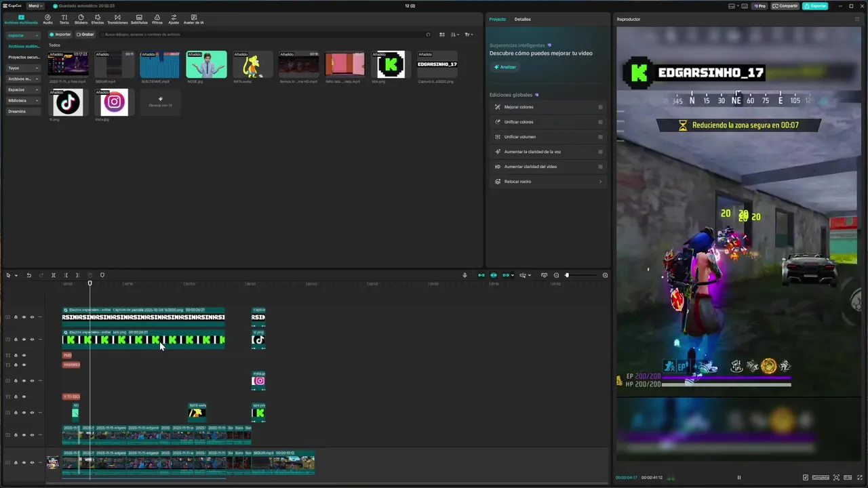Viewport: 868px width, 488px height.
Task: Adjust the timeline zoom slider
Action: point(567,275)
